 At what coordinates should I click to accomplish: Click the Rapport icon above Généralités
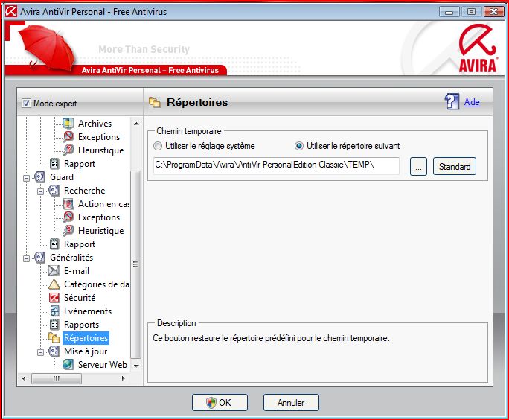[x=54, y=244]
